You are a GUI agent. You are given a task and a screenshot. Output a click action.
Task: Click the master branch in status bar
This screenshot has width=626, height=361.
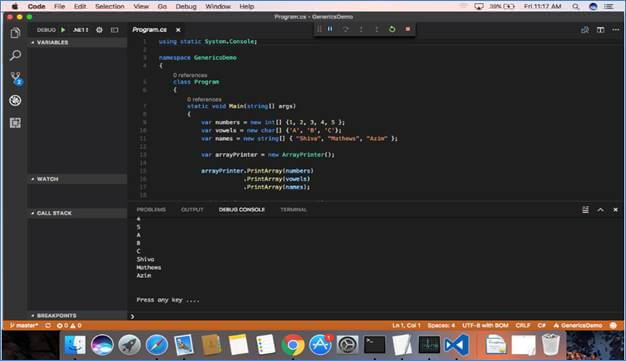tap(24, 325)
